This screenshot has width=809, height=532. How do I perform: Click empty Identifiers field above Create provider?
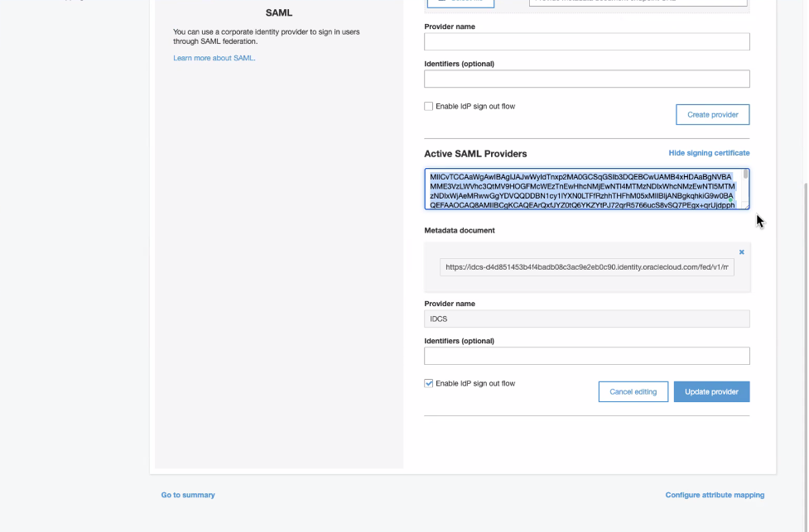(x=586, y=79)
